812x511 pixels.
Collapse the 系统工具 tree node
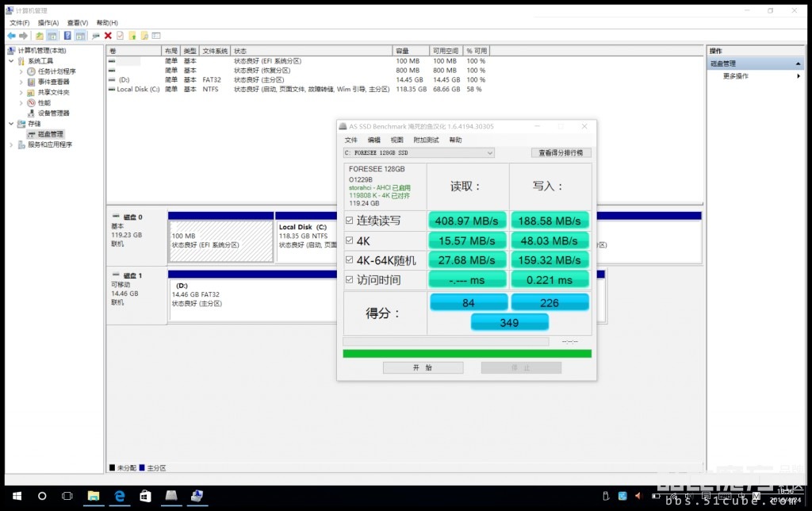point(11,60)
